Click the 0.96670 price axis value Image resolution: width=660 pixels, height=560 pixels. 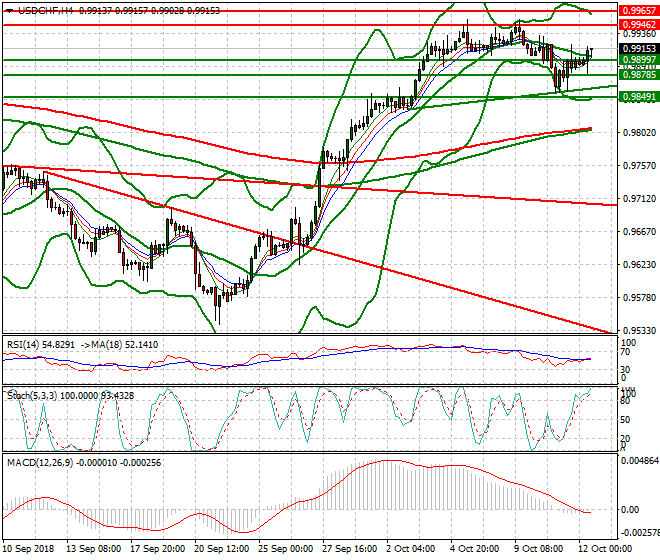[639, 232]
